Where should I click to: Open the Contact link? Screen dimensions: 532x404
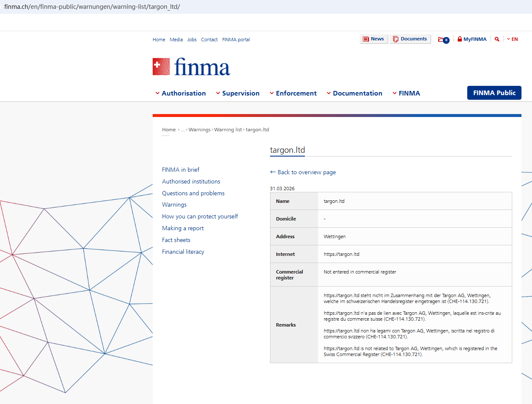tap(209, 40)
